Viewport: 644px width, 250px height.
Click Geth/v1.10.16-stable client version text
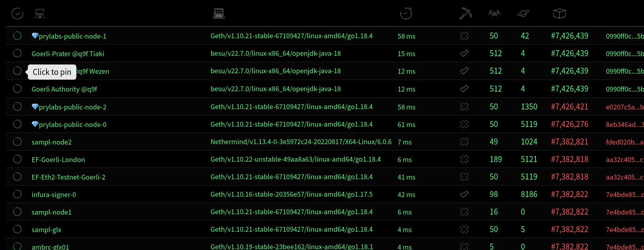292,194
